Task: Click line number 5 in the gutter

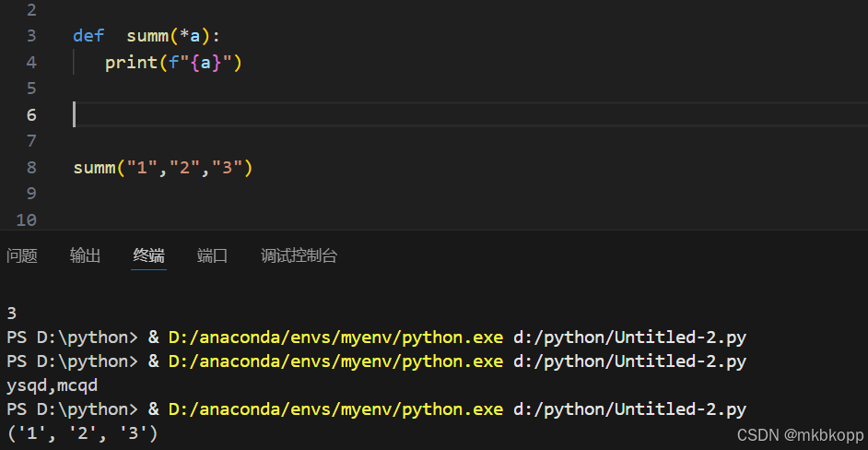Action: coord(31,89)
